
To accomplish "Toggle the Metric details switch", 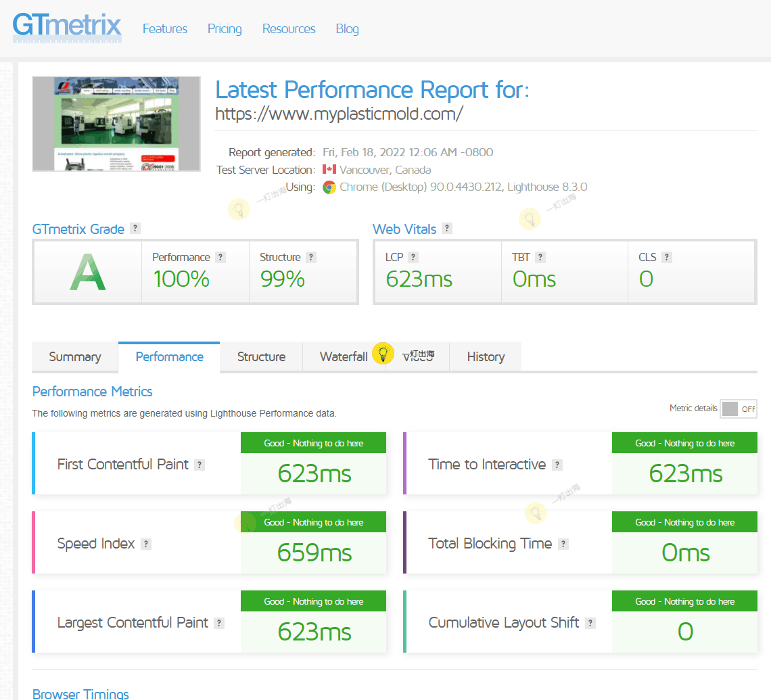I will (x=738, y=409).
